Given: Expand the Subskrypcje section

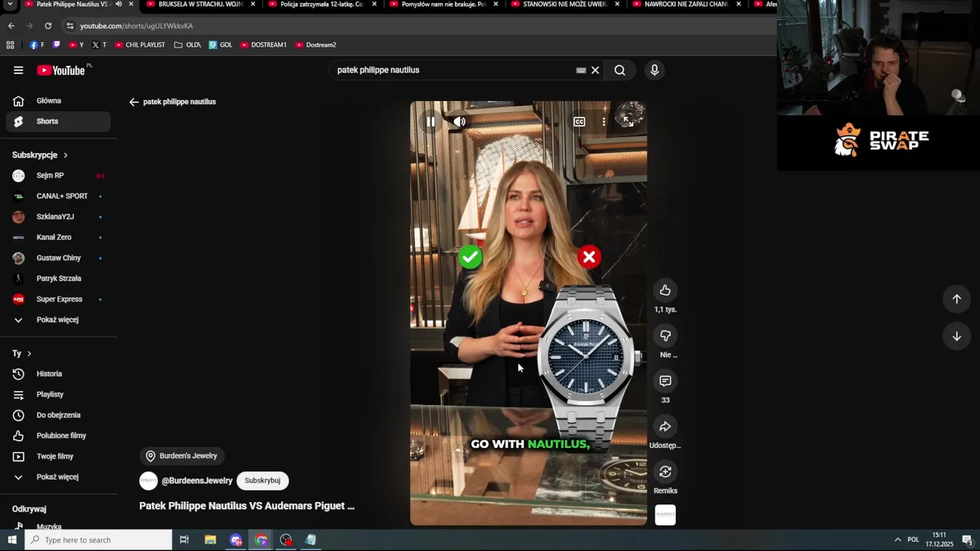Looking at the screenshot, I should (40, 155).
